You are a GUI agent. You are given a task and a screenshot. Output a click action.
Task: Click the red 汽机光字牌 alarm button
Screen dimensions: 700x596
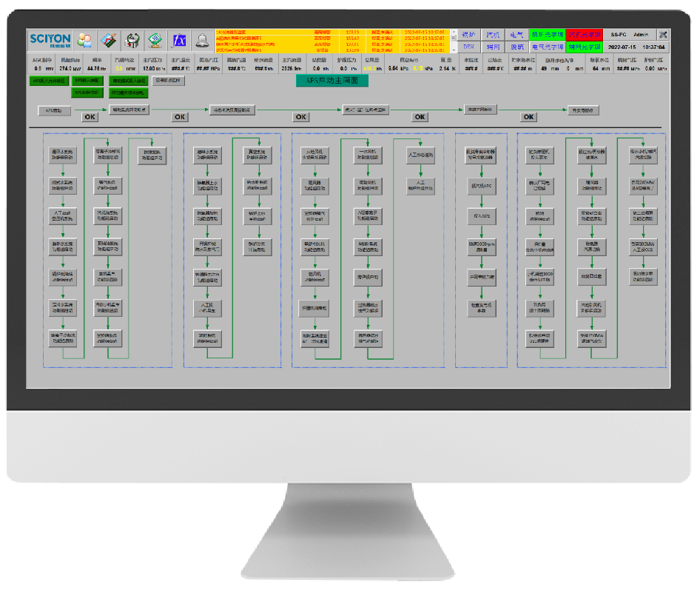point(584,34)
